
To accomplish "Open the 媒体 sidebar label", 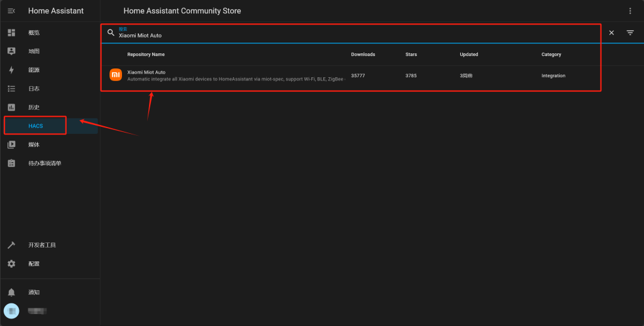I will pos(34,144).
